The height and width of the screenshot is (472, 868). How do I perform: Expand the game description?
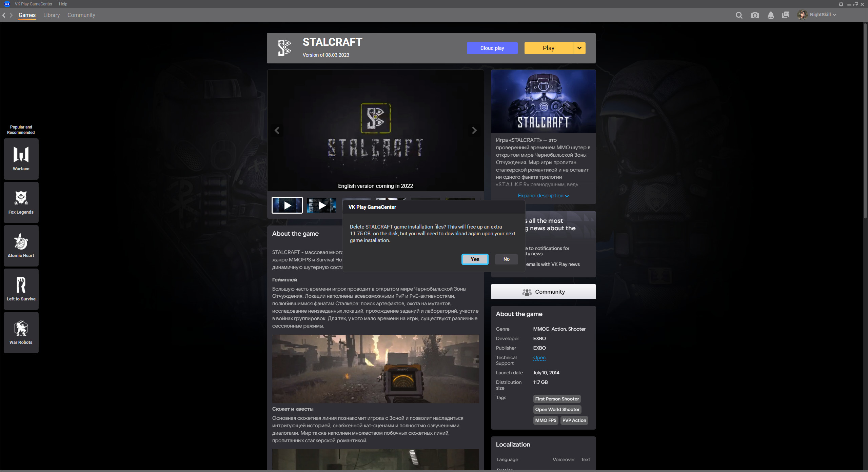point(543,196)
